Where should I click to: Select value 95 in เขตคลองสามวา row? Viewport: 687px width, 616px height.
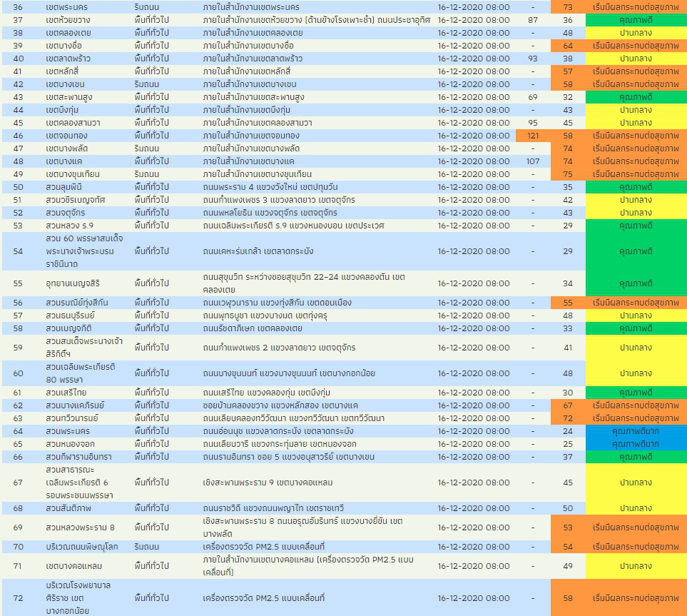pyautogui.click(x=533, y=123)
